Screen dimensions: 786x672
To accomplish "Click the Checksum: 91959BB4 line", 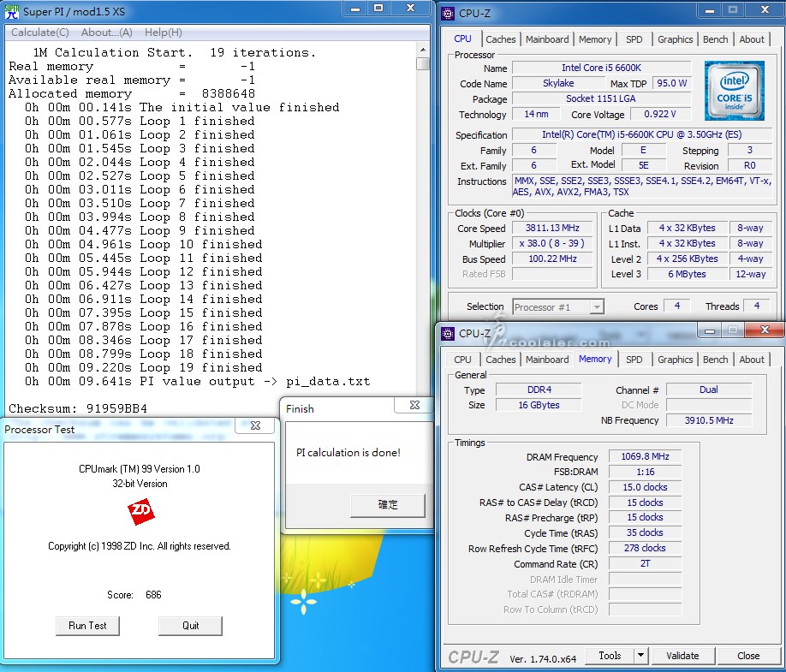I will pyautogui.click(x=78, y=408).
